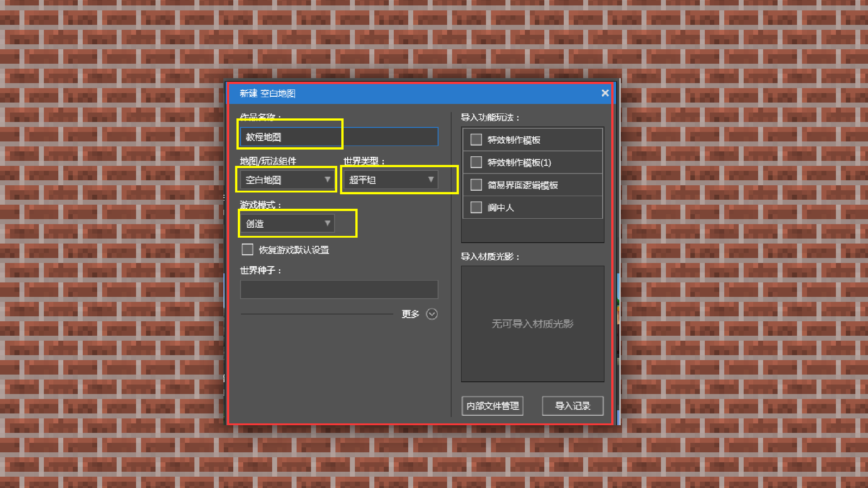Viewport: 868px width, 488px height.
Task: Open the 超平坦 world type dropdown
Action: [x=391, y=180]
